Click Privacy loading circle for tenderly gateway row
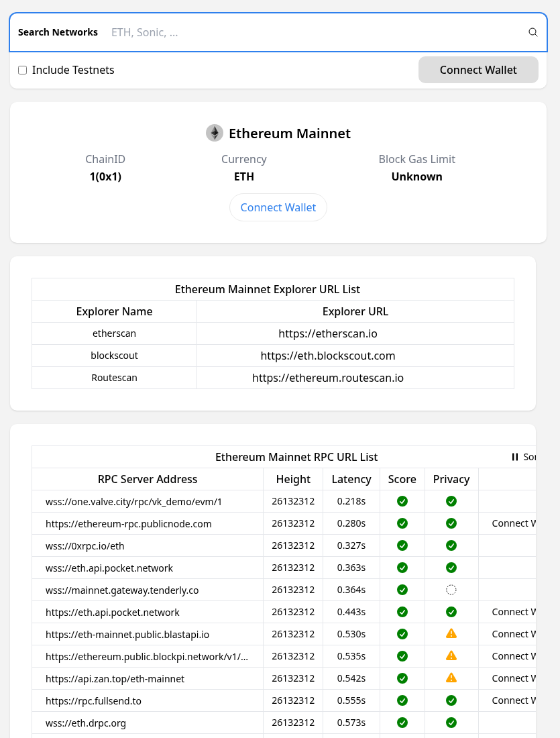This screenshot has height=738, width=560. 451,590
